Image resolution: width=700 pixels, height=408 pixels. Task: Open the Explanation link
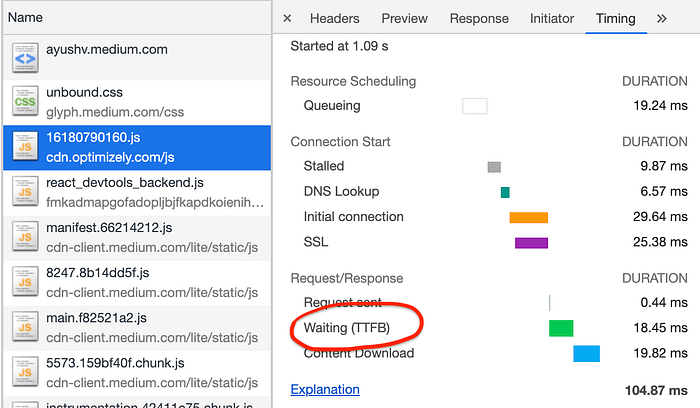[x=325, y=389]
